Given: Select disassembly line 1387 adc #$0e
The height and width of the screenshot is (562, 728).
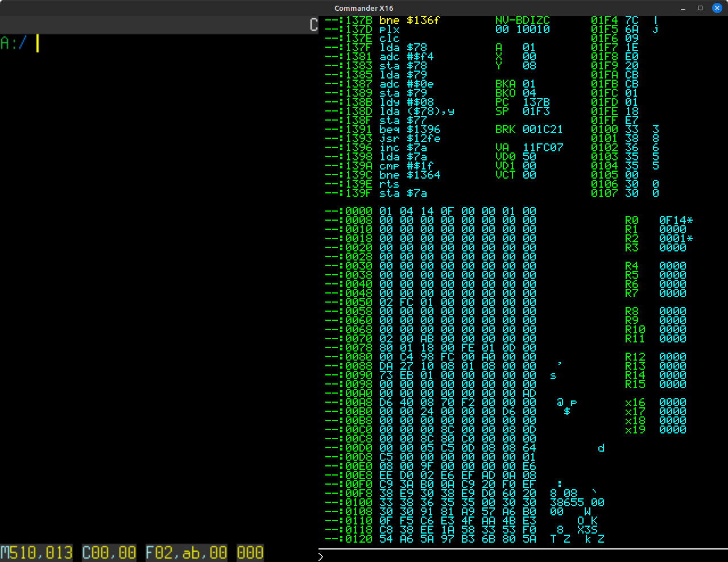Looking at the screenshot, I should pos(379,84).
